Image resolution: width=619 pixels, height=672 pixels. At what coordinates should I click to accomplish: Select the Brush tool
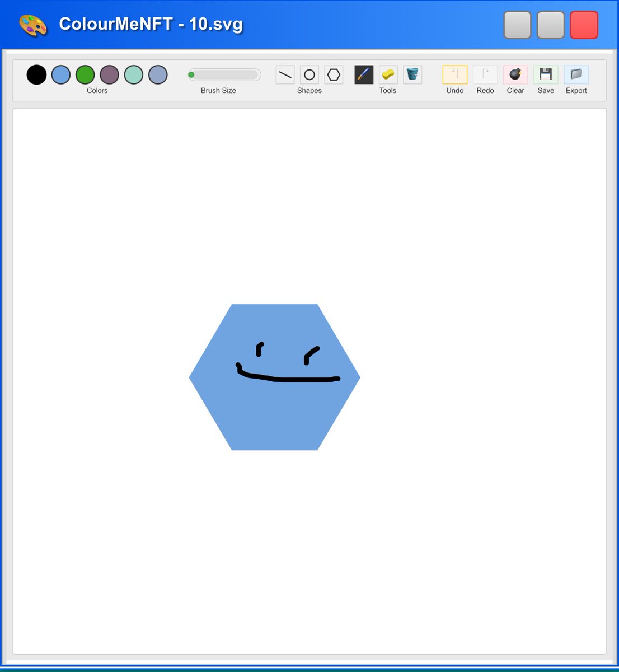pos(363,74)
